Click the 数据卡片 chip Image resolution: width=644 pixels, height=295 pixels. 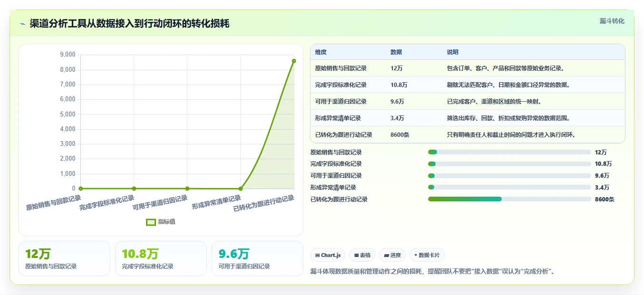pos(427,255)
